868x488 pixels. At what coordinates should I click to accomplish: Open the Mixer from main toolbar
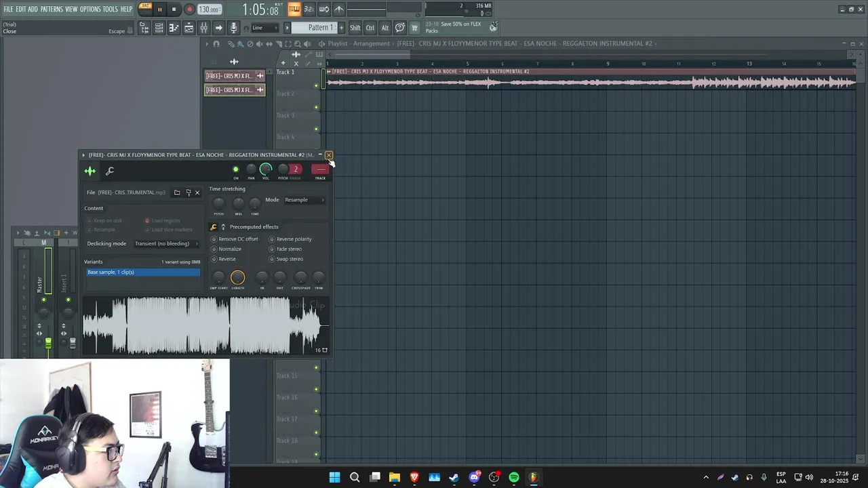pyautogui.click(x=203, y=28)
